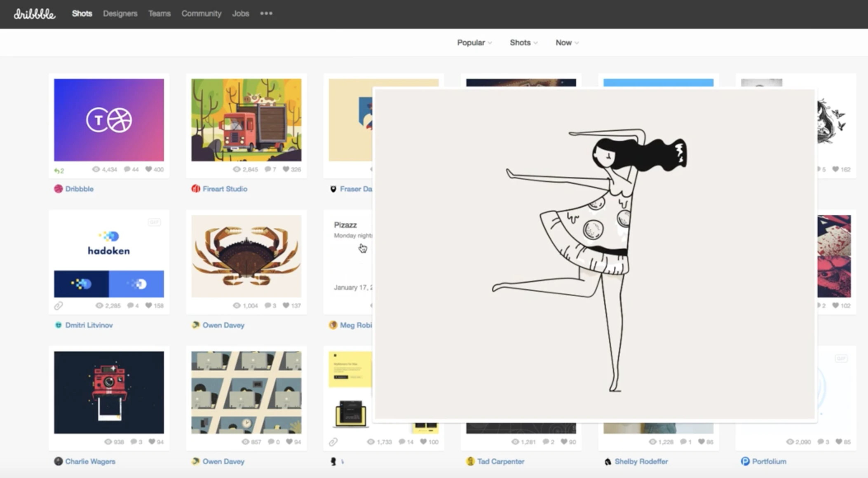
Task: Go to the Jobs menu item
Action: pos(240,14)
